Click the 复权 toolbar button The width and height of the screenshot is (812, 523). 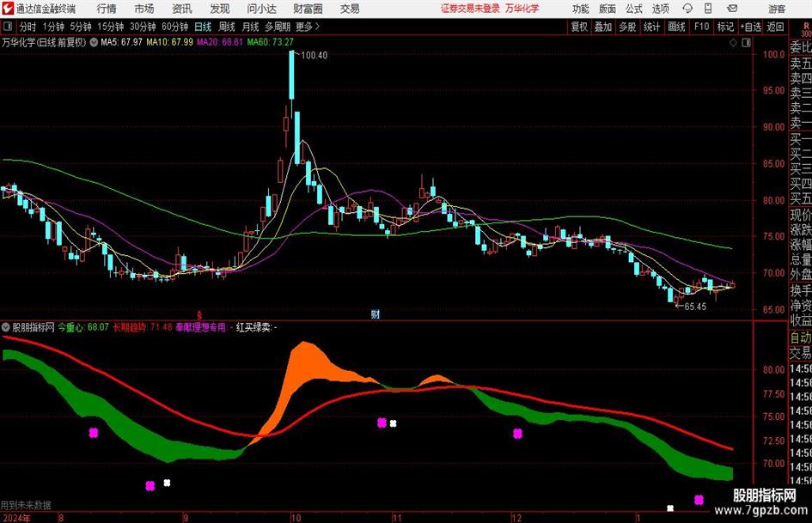tap(579, 27)
